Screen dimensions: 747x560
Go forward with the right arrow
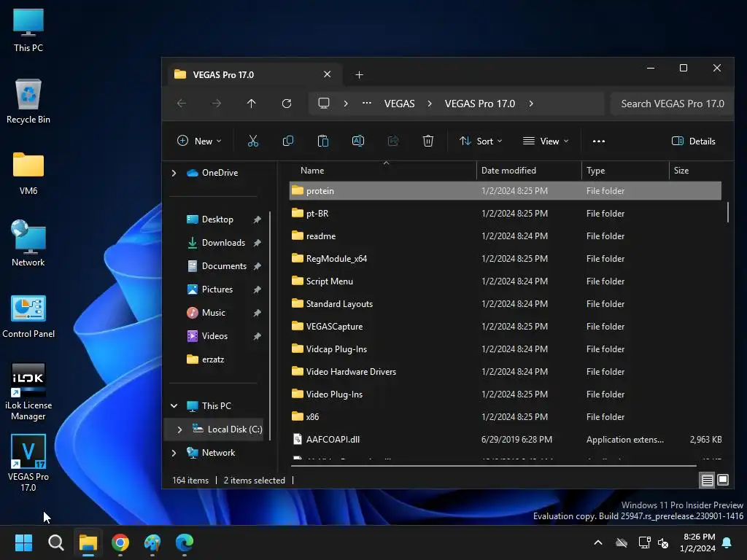pos(216,104)
